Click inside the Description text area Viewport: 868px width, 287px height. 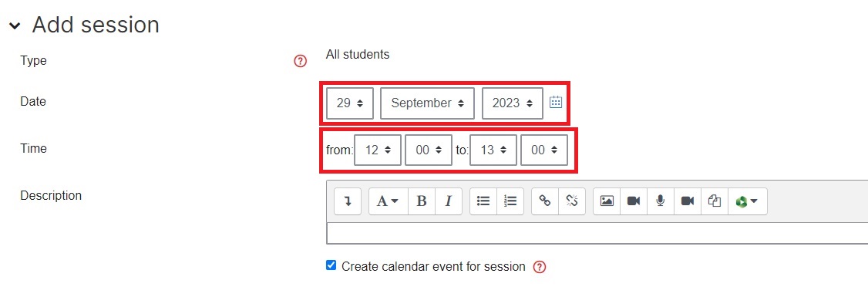click(597, 233)
